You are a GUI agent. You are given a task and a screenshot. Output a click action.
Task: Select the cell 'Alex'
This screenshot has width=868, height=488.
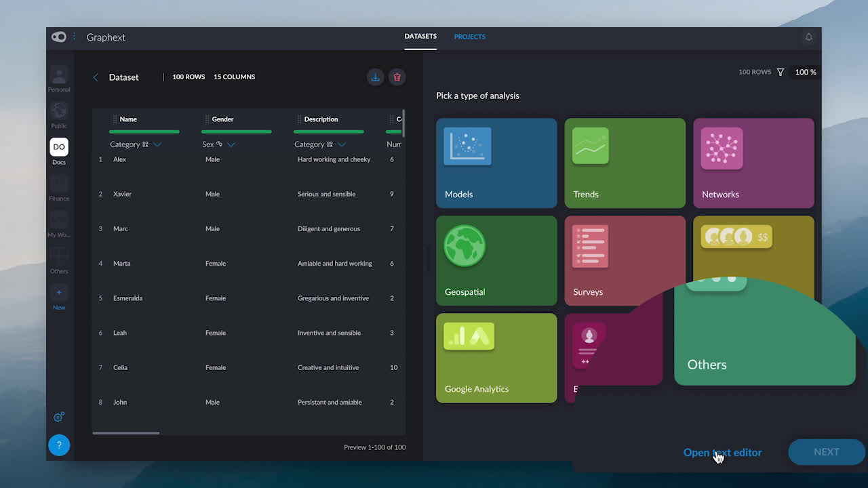point(120,159)
